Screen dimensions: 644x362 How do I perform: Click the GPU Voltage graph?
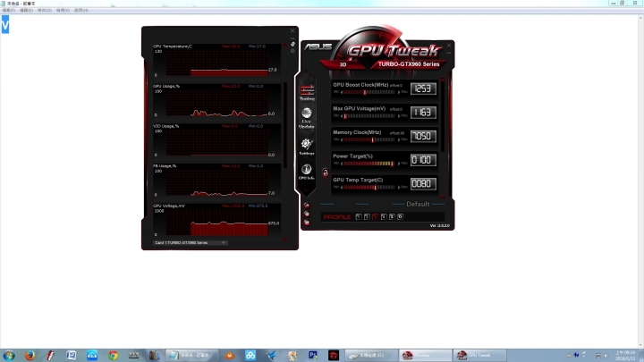tap(216, 222)
